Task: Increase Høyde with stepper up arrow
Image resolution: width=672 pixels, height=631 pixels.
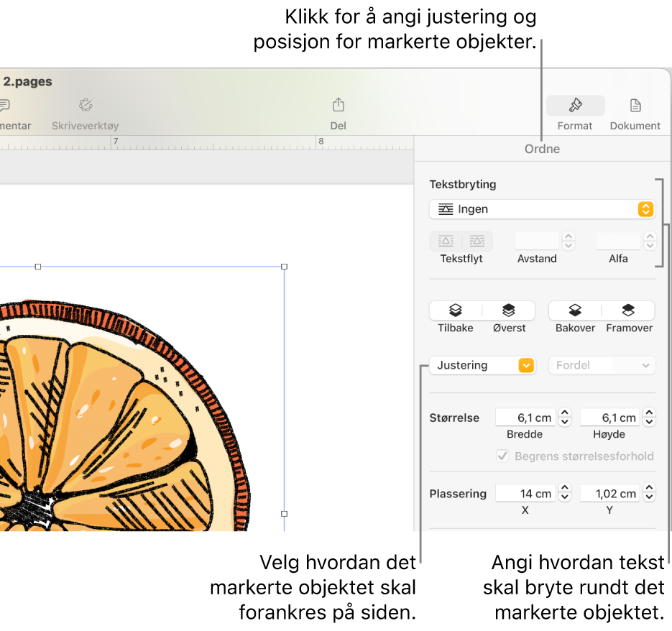Action: [649, 413]
